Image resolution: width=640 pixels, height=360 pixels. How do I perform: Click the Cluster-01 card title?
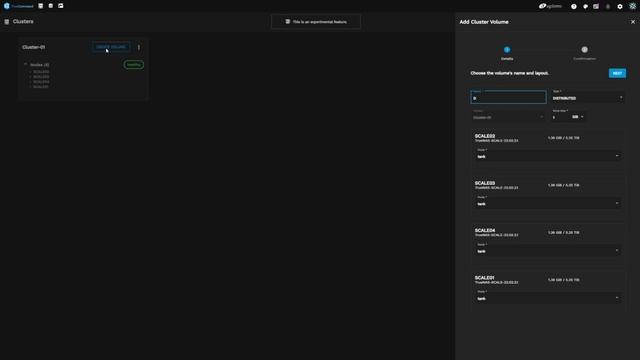(x=33, y=47)
